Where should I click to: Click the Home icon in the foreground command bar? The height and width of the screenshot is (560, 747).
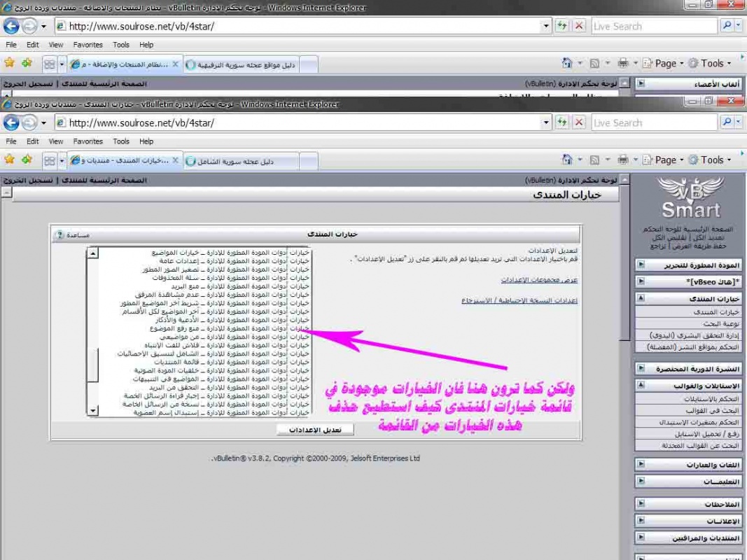(x=568, y=160)
